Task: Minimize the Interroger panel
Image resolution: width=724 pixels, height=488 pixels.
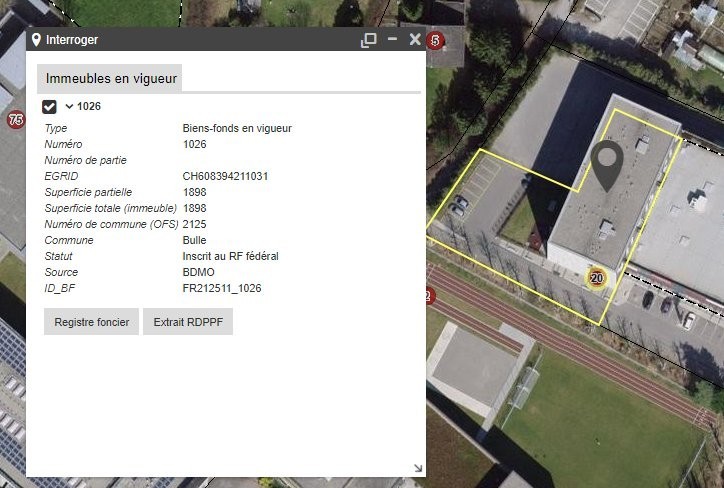Action: (x=392, y=40)
